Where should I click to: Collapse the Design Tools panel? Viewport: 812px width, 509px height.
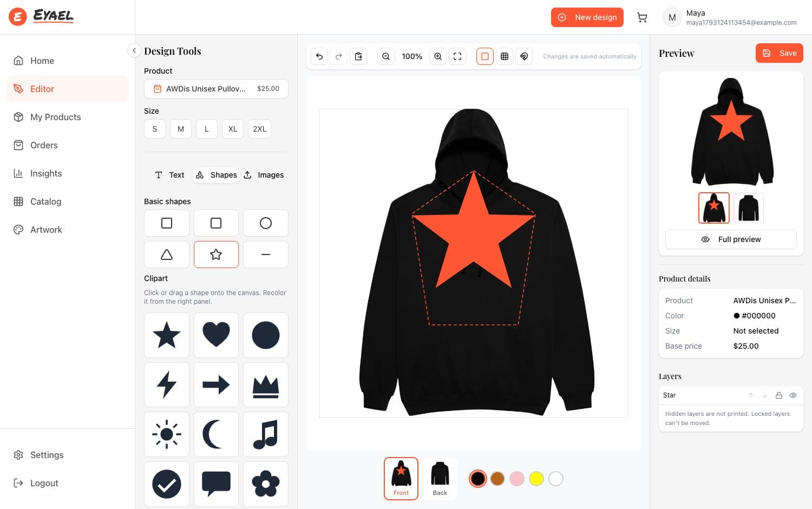pyautogui.click(x=134, y=50)
